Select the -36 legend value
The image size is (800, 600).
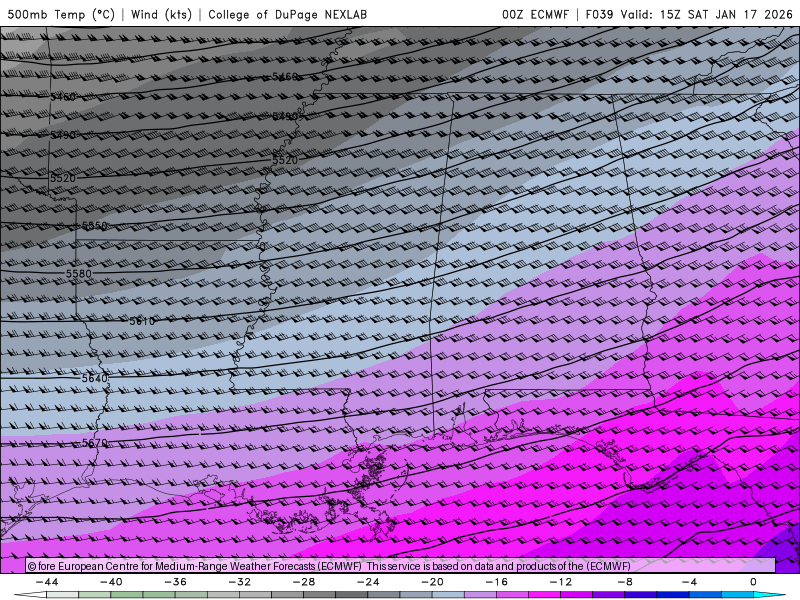176,582
